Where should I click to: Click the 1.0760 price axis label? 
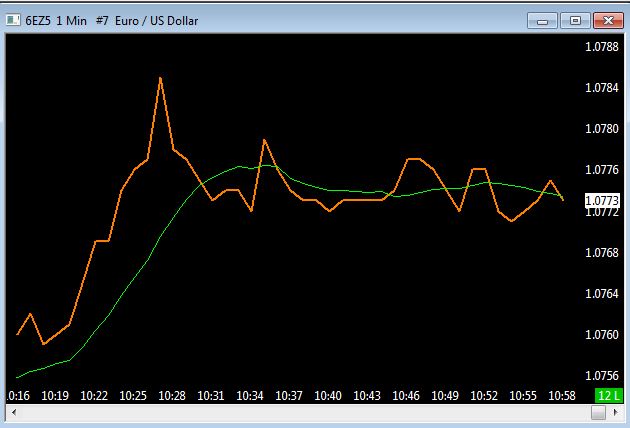pyautogui.click(x=602, y=335)
